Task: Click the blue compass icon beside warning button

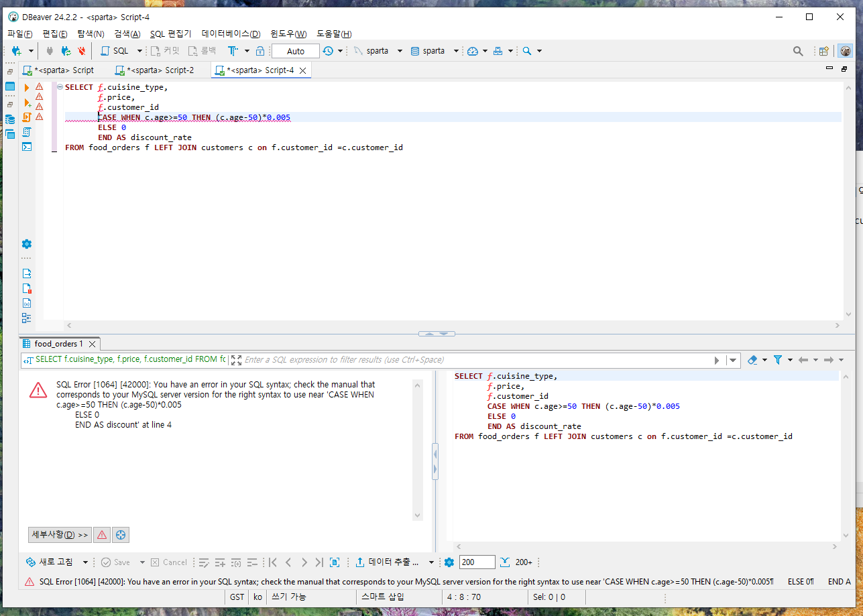Action: coord(121,535)
